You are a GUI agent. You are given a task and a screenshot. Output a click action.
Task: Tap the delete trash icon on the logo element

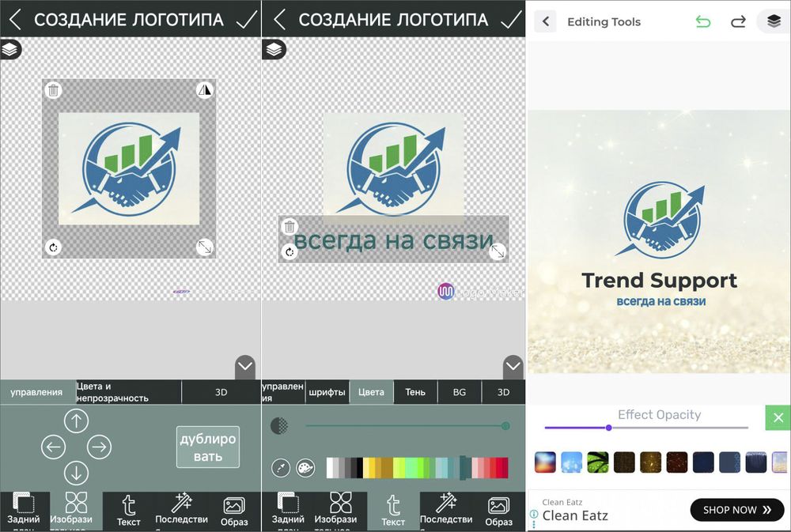tap(54, 89)
